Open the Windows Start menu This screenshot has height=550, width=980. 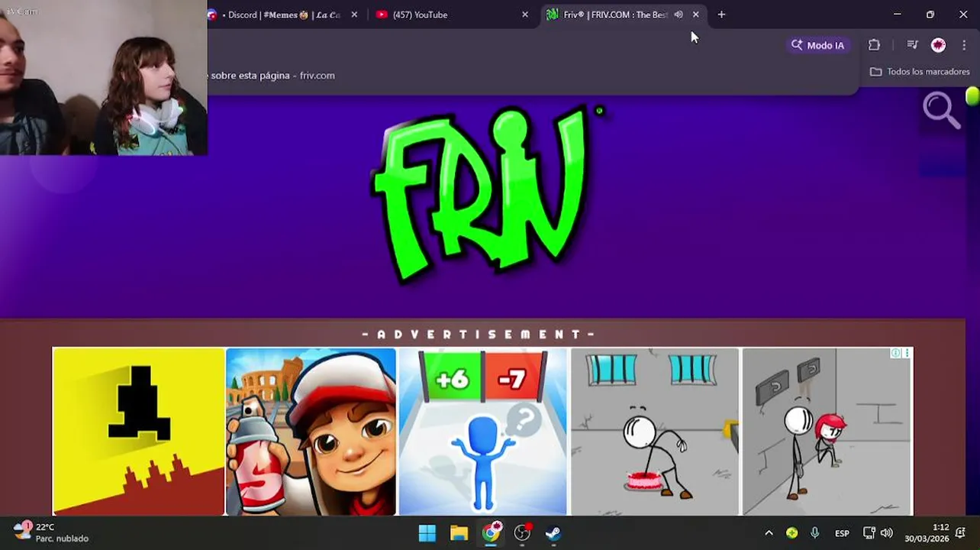[x=427, y=533]
